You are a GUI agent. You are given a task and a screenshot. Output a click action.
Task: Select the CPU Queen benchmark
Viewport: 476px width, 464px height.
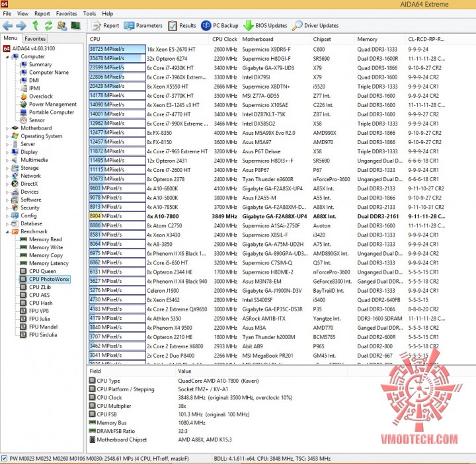tap(38, 271)
